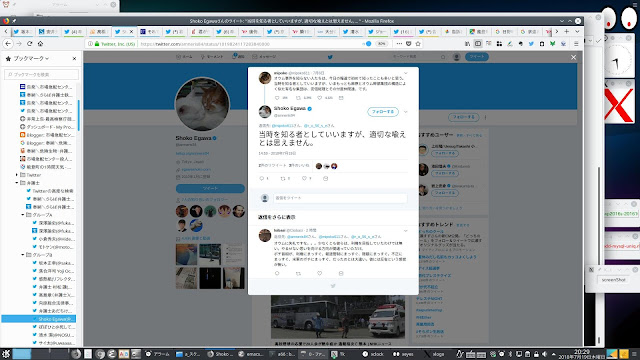Open ブックマーク sidebar dropdown
Screen dimensions: 640x360
pos(31,59)
